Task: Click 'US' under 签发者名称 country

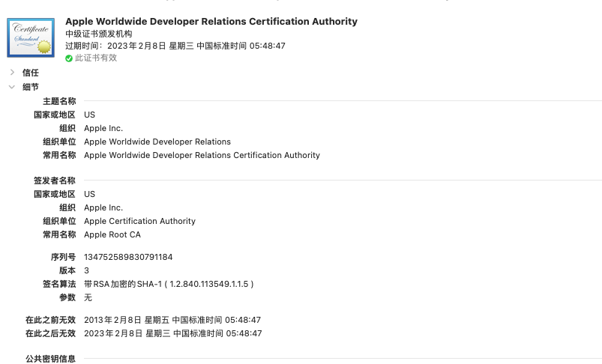Action: click(89, 195)
